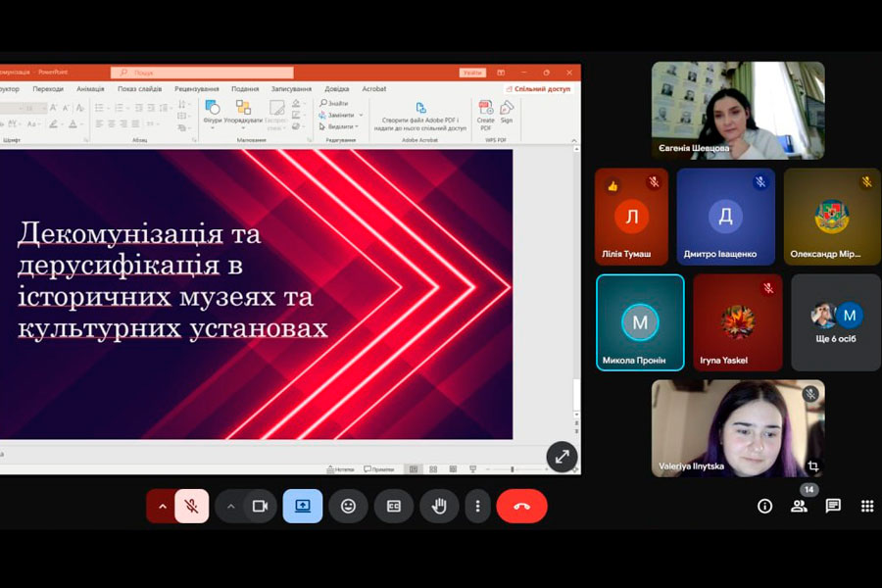The image size is (882, 588).
Task: Click the Увійти sign-in button
Action: click(472, 73)
